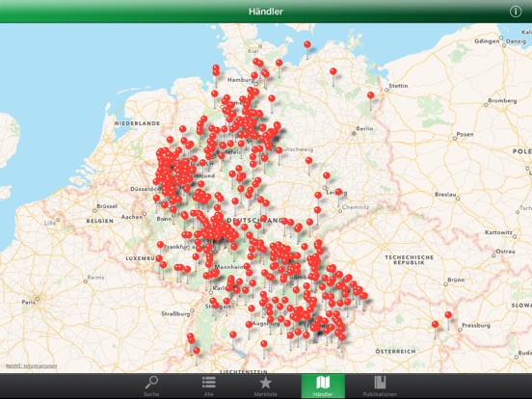
Task: Tap the pin just west of Stettin
Action: tap(371, 95)
